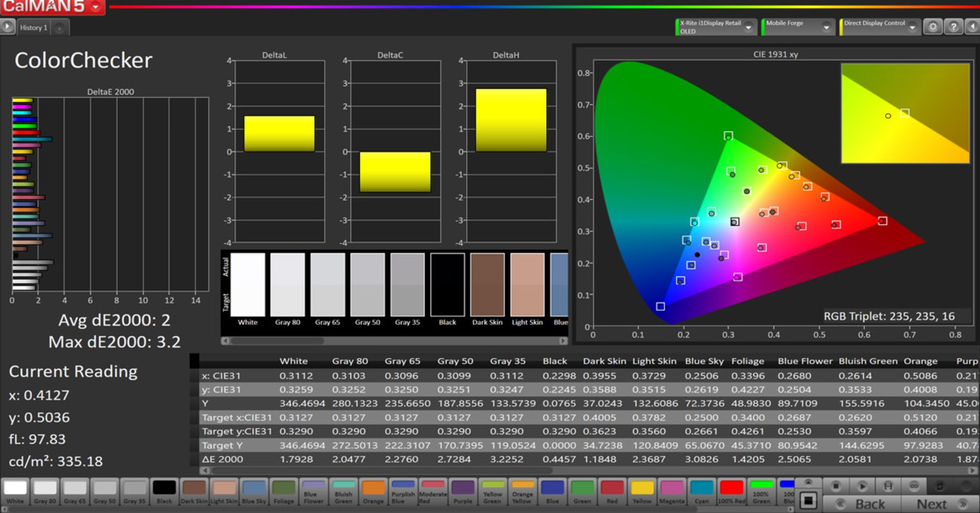Expand the X-Rite i1Display Retail meter dropdown
Image resolution: width=980 pixels, height=513 pixels.
[749, 28]
